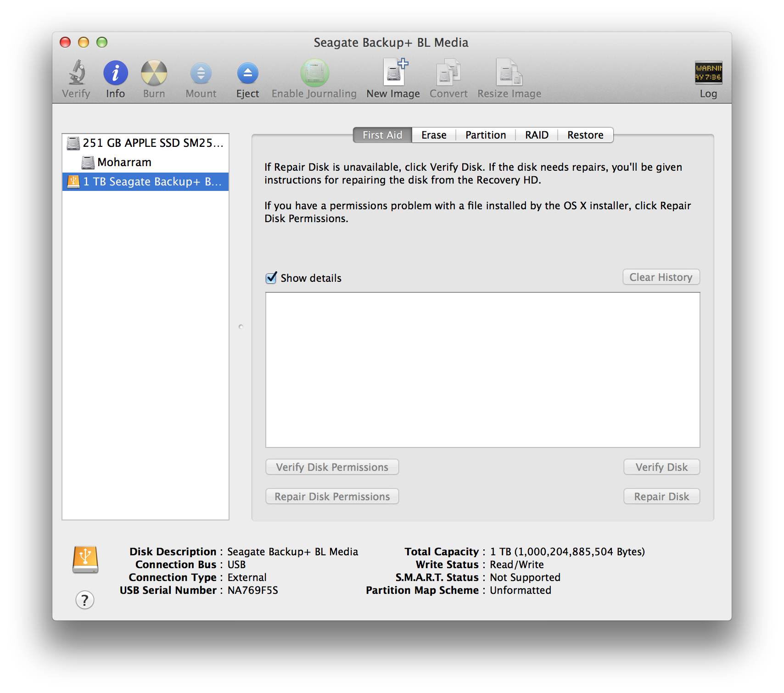The width and height of the screenshot is (784, 693).
Task: Click the orange USB drive icon beside Disk Description
Action: (x=85, y=559)
